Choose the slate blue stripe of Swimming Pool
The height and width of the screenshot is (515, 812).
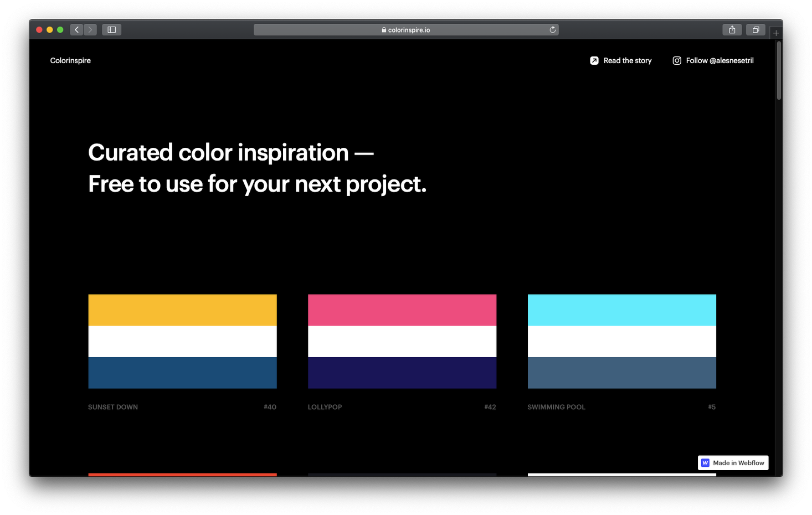pos(622,373)
